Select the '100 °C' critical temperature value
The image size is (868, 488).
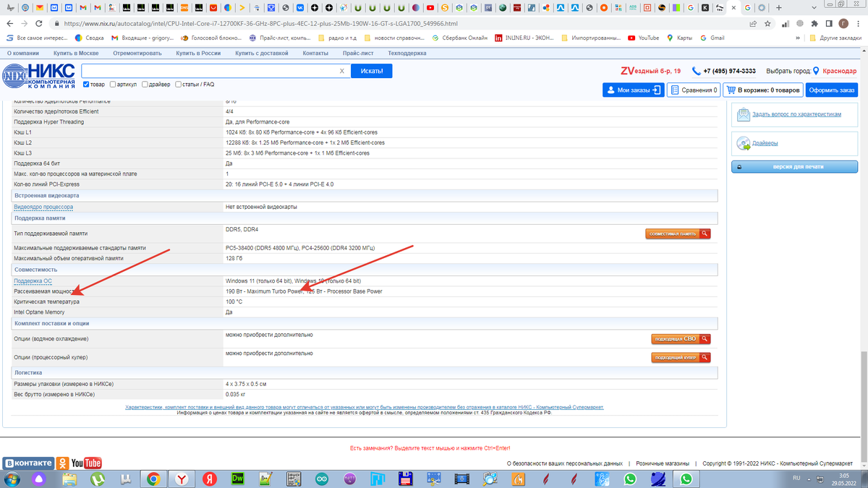pos(234,302)
